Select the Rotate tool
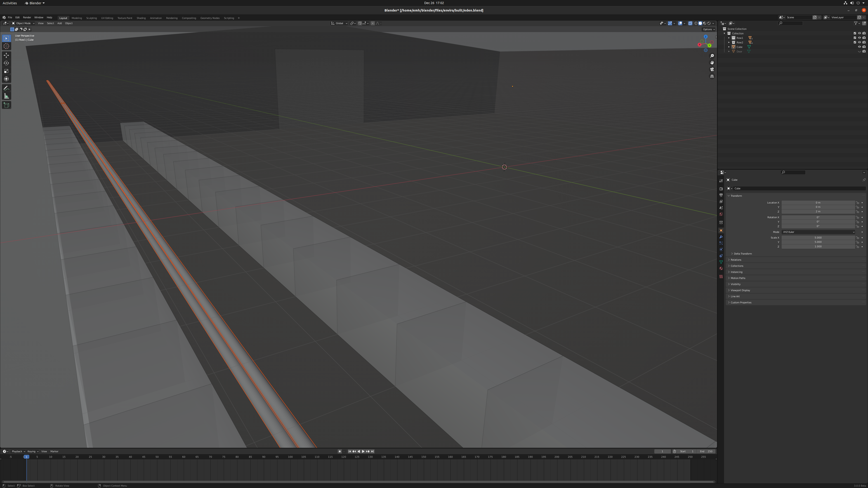The image size is (868, 488). [x=6, y=63]
